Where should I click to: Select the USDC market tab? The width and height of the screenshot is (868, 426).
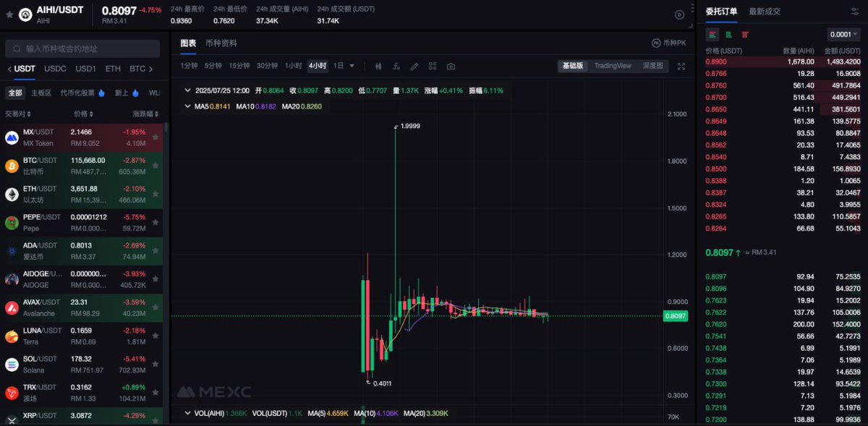coord(55,69)
